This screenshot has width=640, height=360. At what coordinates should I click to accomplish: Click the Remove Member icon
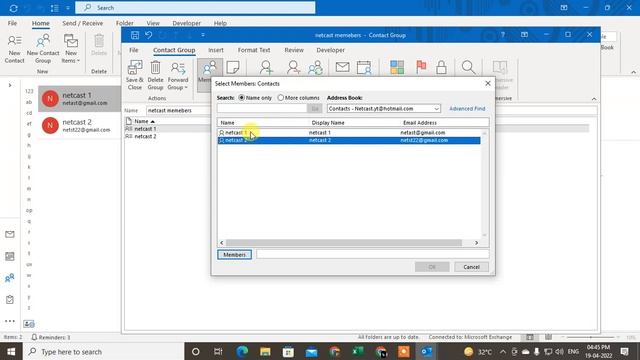tap(293, 67)
